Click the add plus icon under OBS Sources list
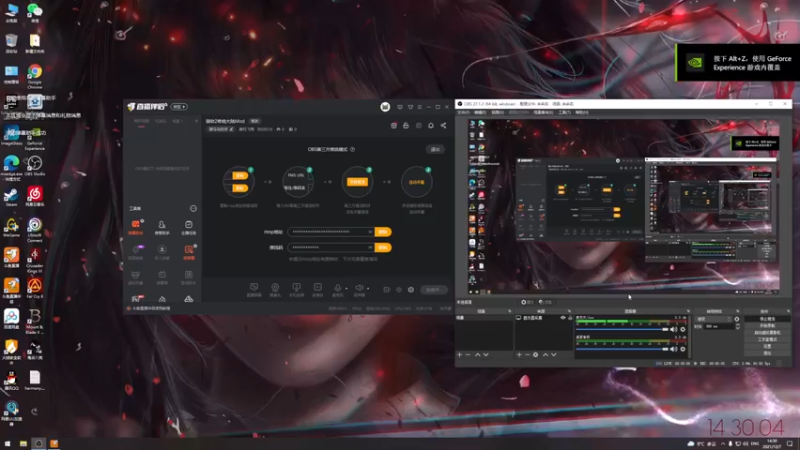800x450 pixels. coord(519,355)
